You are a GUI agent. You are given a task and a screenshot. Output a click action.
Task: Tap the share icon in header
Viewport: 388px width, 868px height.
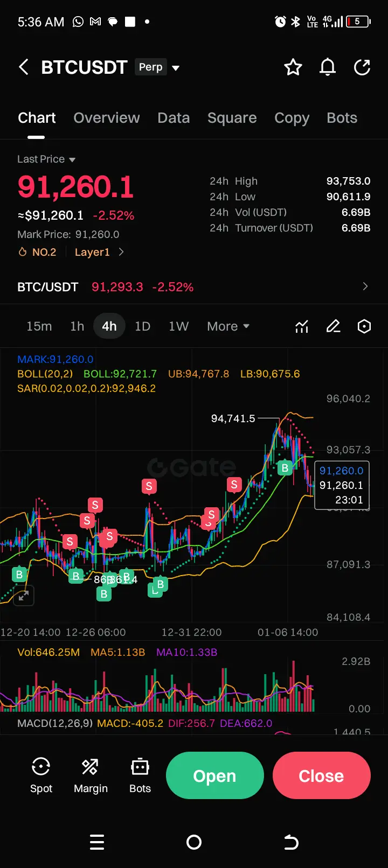point(362,67)
